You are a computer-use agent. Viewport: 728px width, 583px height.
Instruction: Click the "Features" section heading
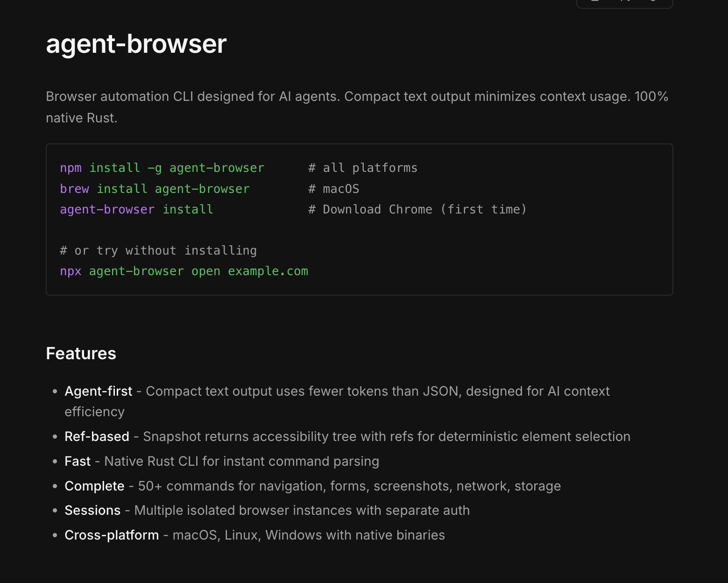pyautogui.click(x=81, y=354)
